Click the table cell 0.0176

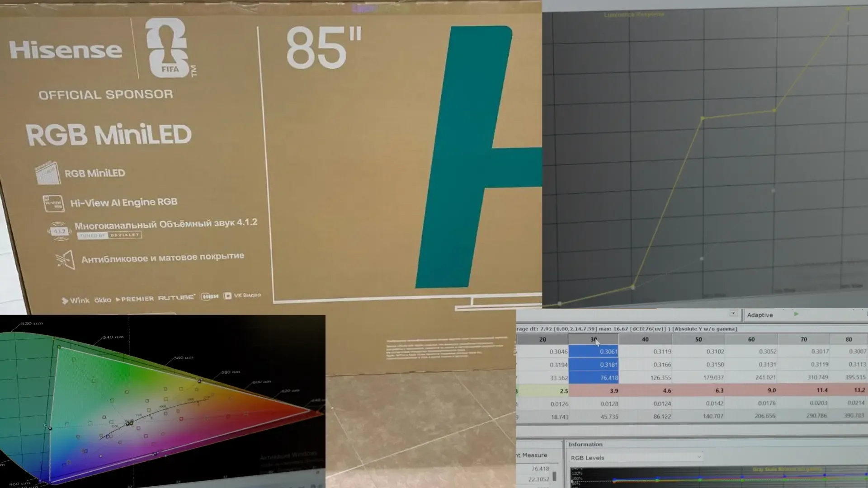[751, 404]
